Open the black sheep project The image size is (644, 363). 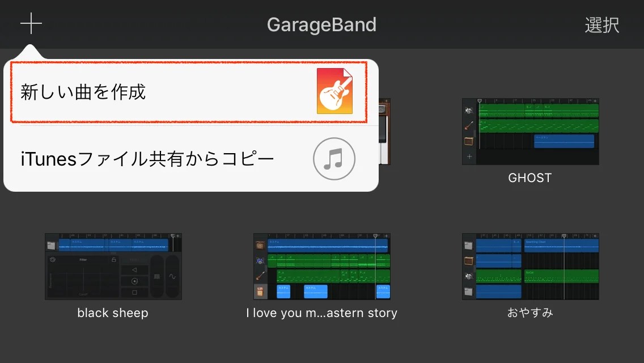(112, 267)
